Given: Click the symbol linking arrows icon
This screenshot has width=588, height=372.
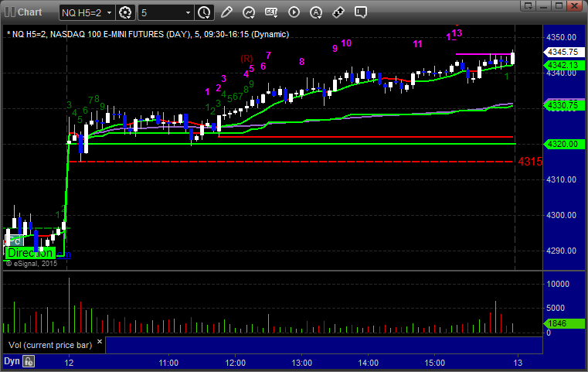Looking at the screenshot, I should 338,12.
